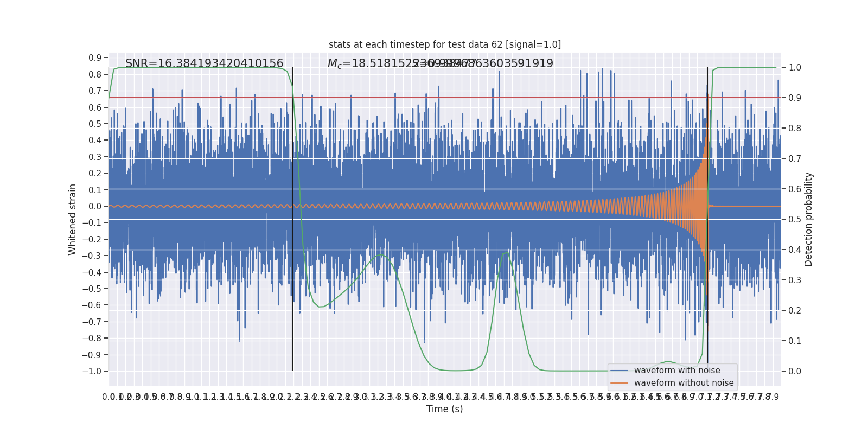Viewport: 868px width, 434px height.
Task: Click the red horizontal threshold line
Action: point(445,98)
